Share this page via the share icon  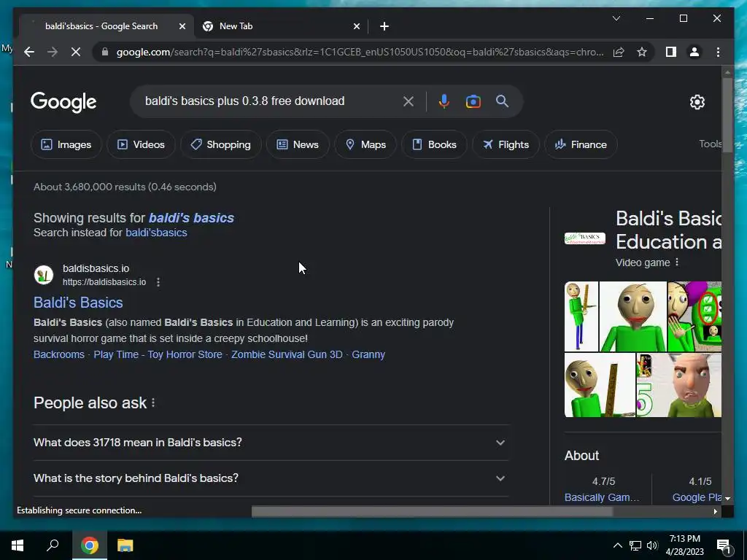coord(619,52)
